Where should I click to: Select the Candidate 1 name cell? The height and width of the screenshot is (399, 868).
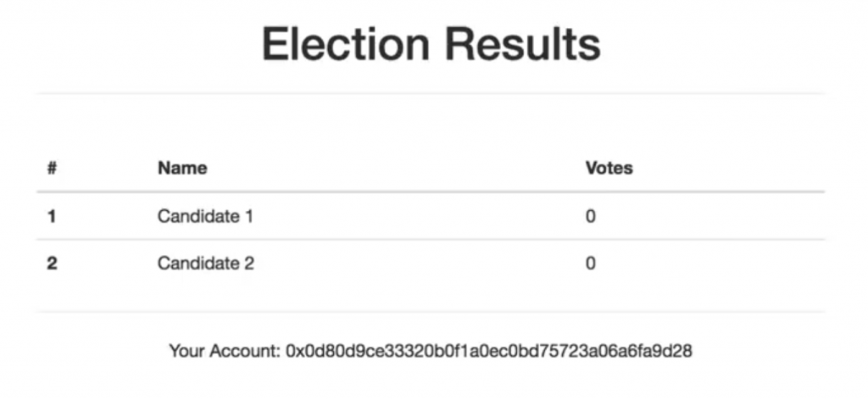coord(205,216)
